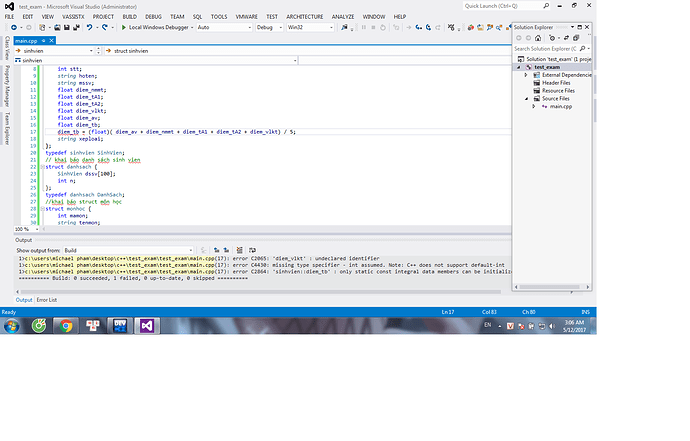Go to Solution Explorer Home
690x441 pixels.
click(x=538, y=38)
